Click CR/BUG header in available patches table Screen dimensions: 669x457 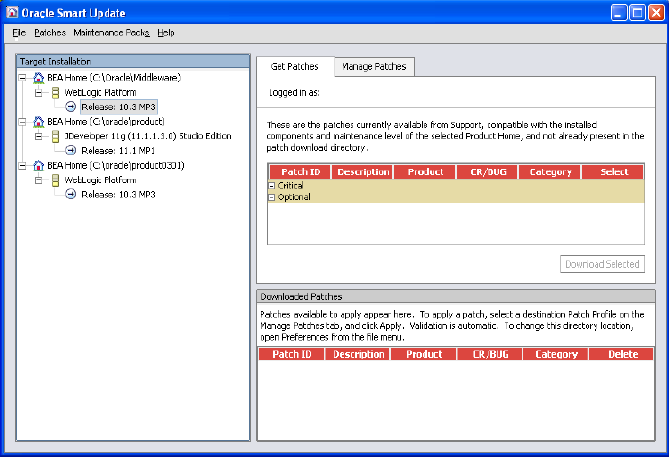(488, 172)
